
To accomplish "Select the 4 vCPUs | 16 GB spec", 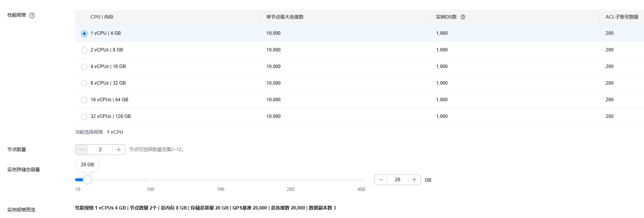I will 84,67.
